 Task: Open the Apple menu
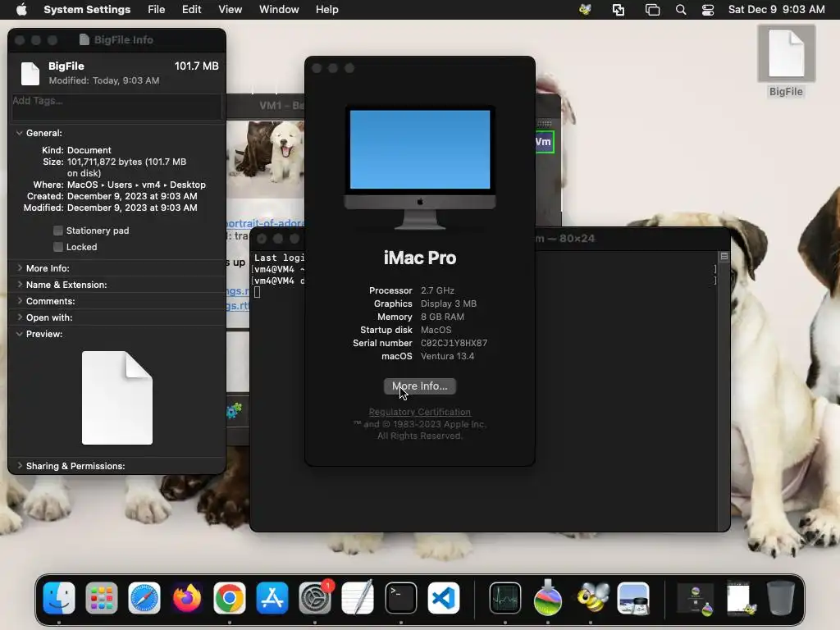(21, 10)
